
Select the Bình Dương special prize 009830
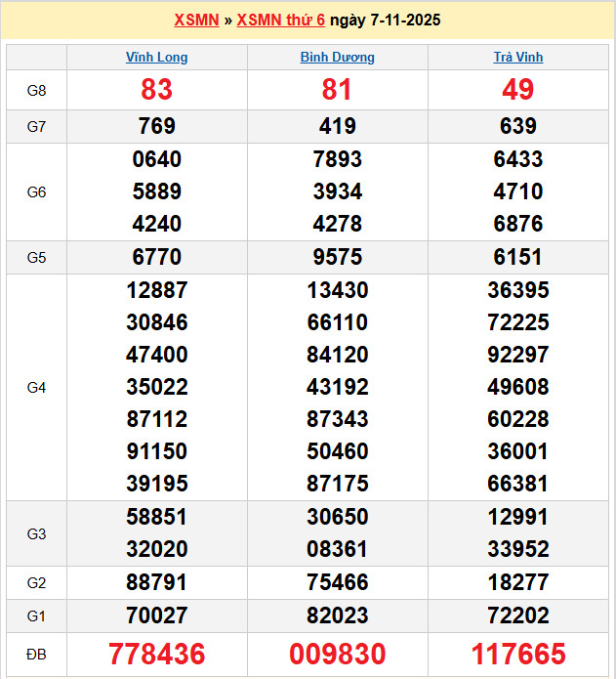337,655
